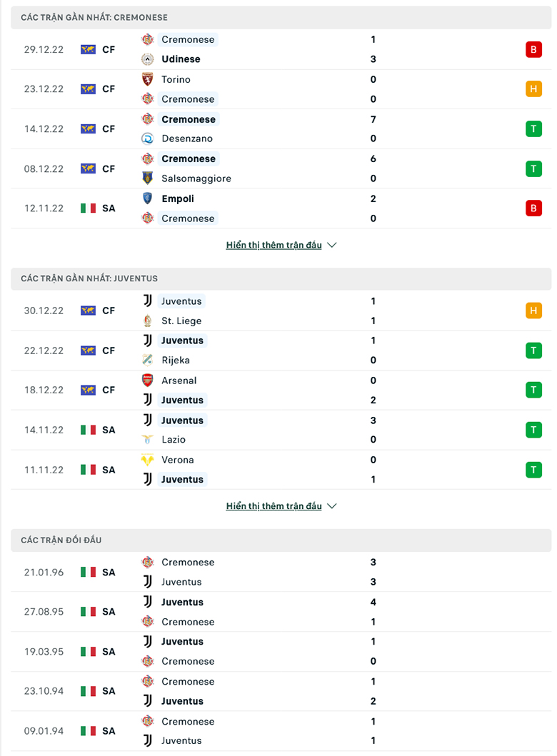Click the Udinese team crest
The image size is (557, 756).
(149, 59)
